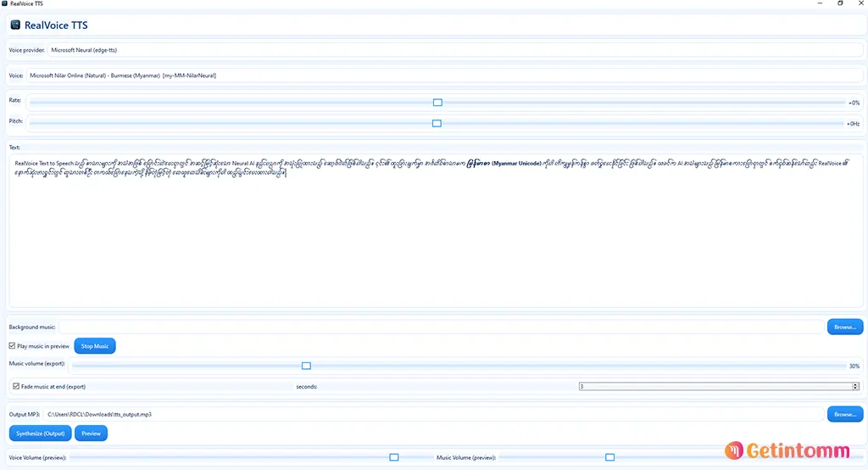Click the title bar app icon
This screenshot has height=470, width=868.
click(5, 3)
